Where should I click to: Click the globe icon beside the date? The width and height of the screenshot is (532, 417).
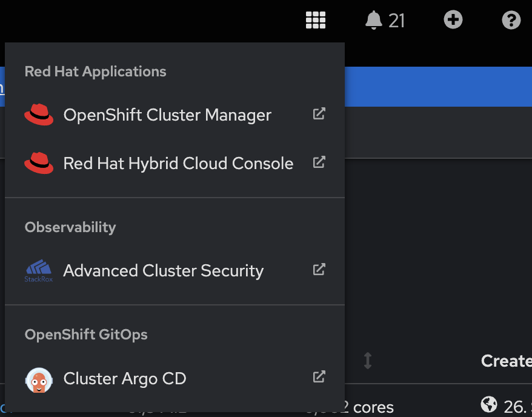[489, 404]
